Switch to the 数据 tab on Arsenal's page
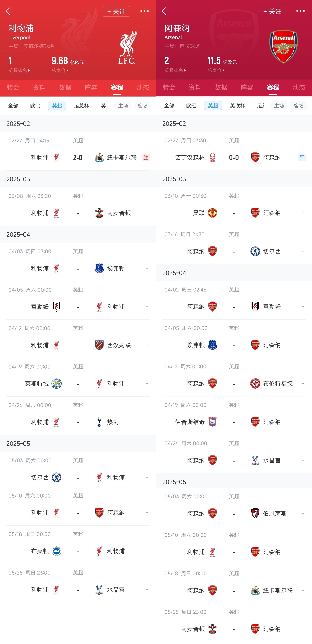Image resolution: width=312 pixels, height=644 pixels. [221, 88]
